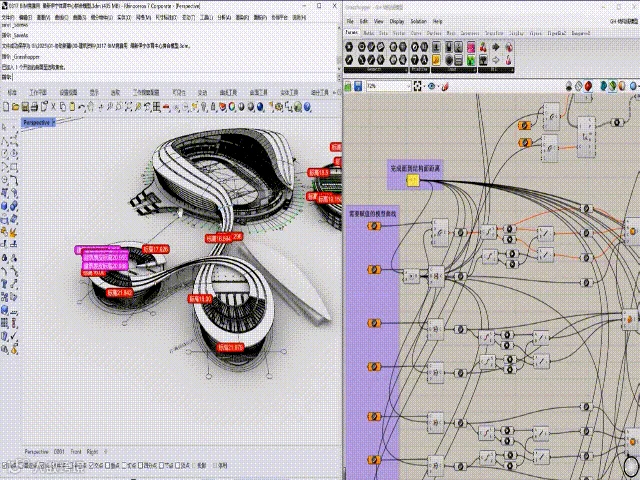Image resolution: width=640 pixels, height=480 pixels.
Task: Toggle the 停用 osnap option
Action: (x=220, y=465)
